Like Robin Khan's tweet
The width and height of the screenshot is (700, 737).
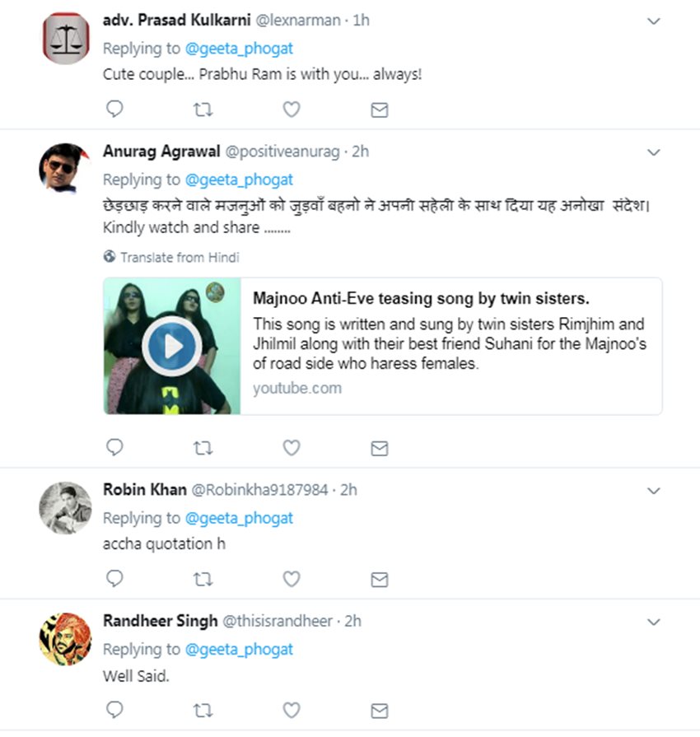291,579
